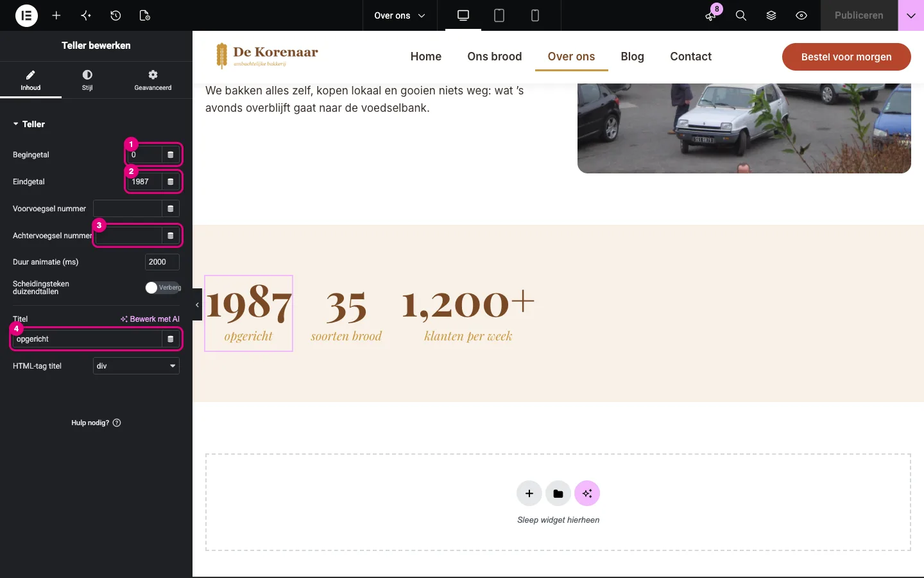The image size is (924, 578).
Task: Click the Hulp nodig? link
Action: pyautogui.click(x=96, y=423)
